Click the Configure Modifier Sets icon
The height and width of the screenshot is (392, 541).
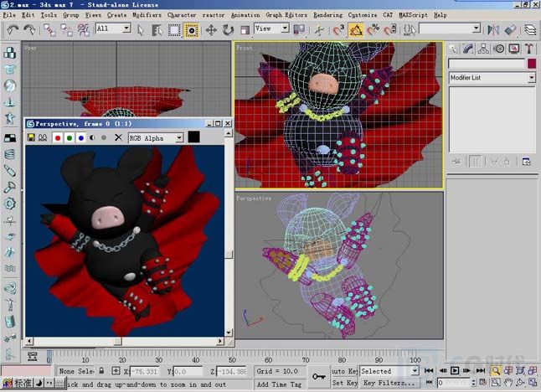coord(526,162)
